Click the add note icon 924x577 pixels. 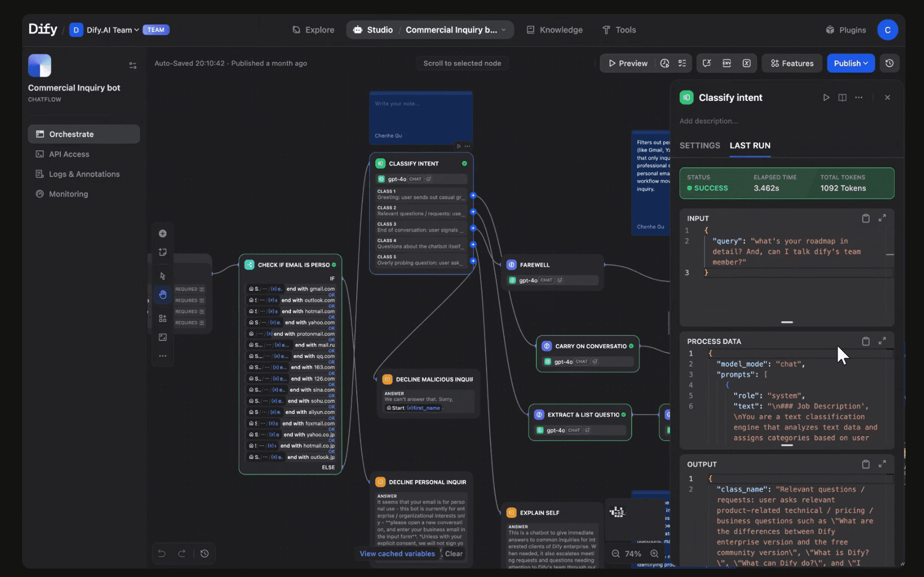click(163, 252)
